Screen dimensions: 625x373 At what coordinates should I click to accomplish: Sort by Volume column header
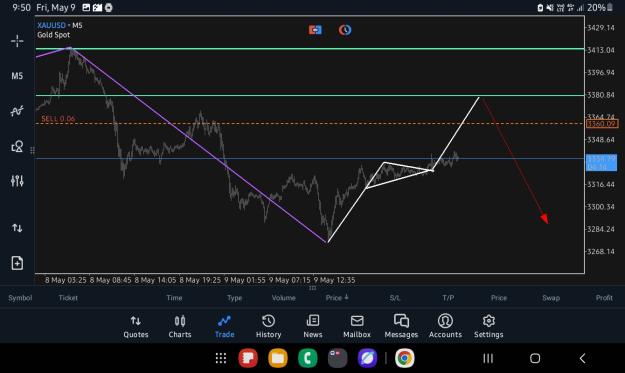(x=283, y=298)
